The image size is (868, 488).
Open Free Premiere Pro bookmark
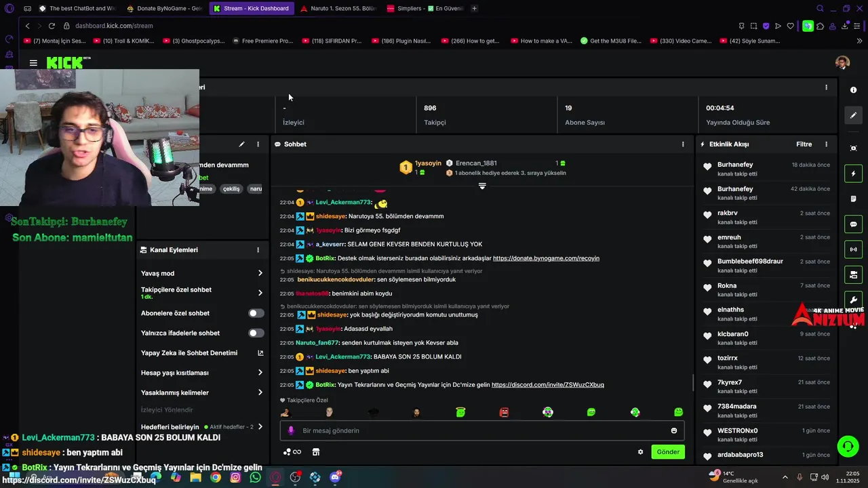262,41
